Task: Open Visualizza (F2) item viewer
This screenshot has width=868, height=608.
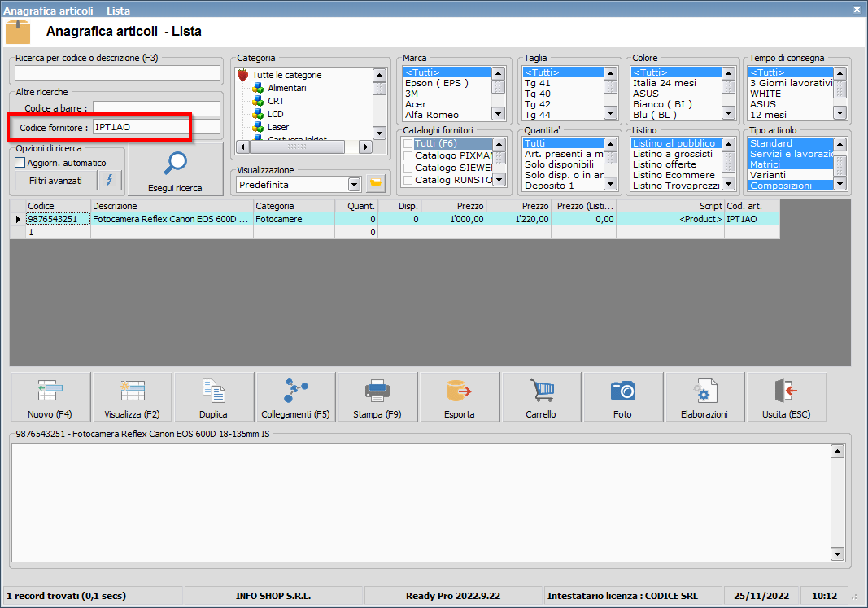Action: pos(133,397)
